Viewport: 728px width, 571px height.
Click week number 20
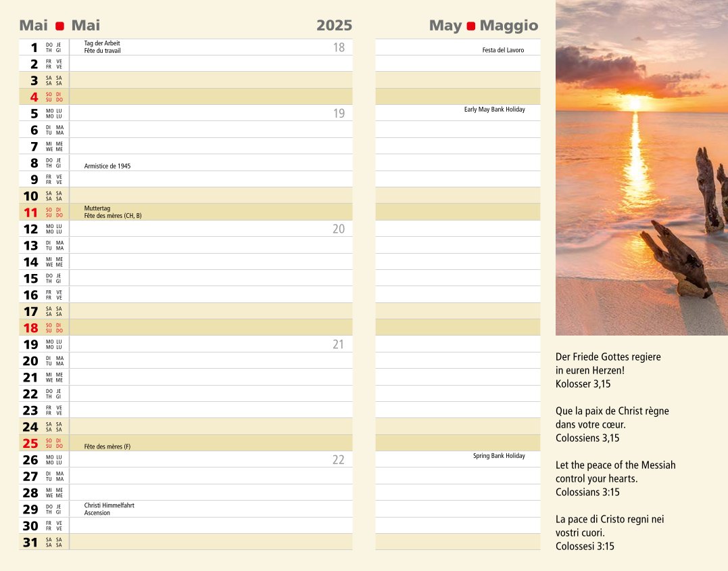pyautogui.click(x=338, y=229)
